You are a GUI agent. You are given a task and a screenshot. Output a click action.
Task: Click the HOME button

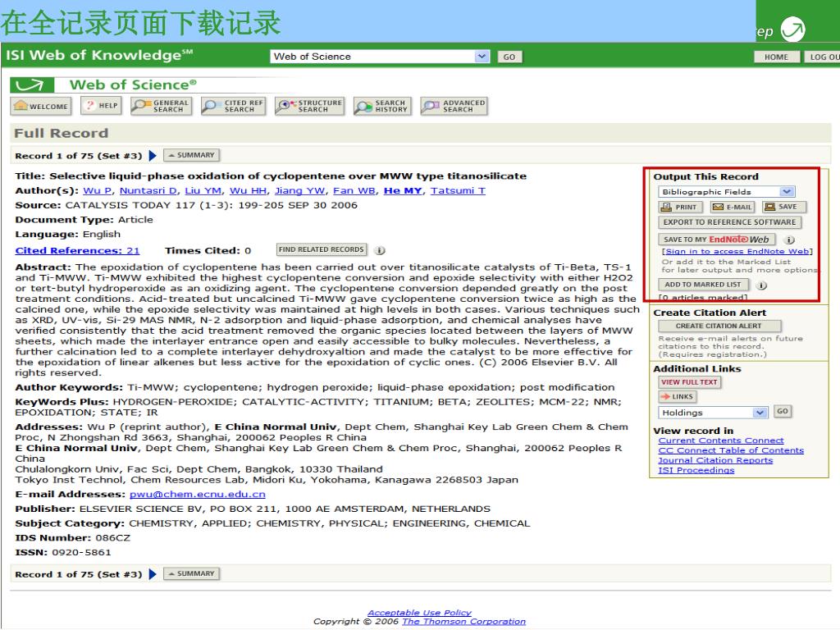[x=776, y=57]
